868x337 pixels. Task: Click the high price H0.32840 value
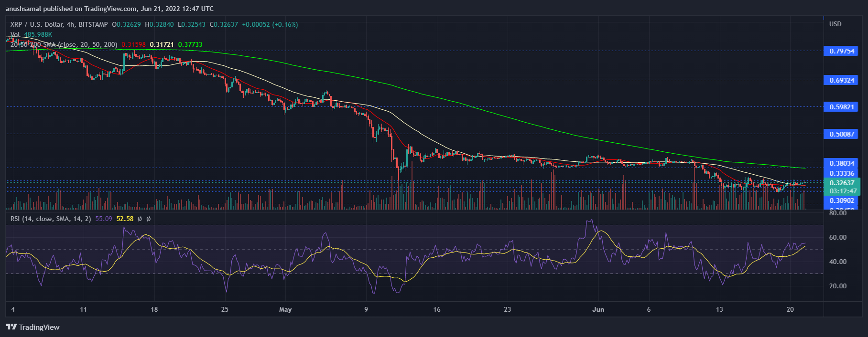point(160,24)
